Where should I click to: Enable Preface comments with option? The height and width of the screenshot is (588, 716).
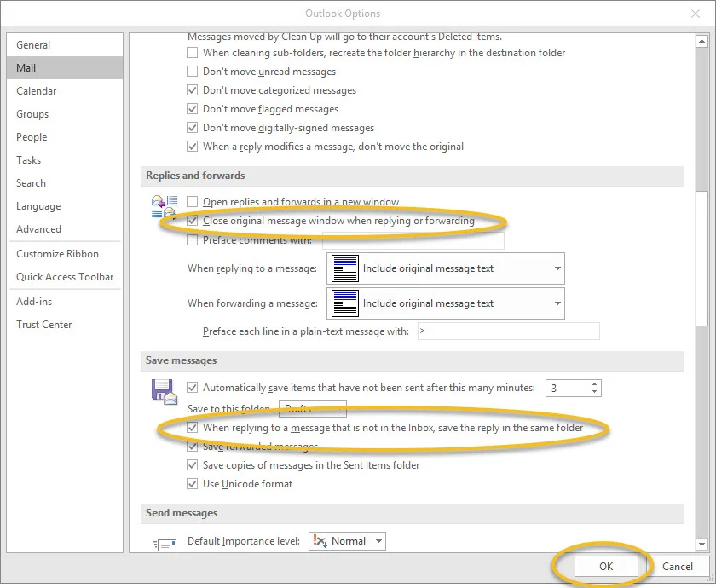click(x=193, y=240)
